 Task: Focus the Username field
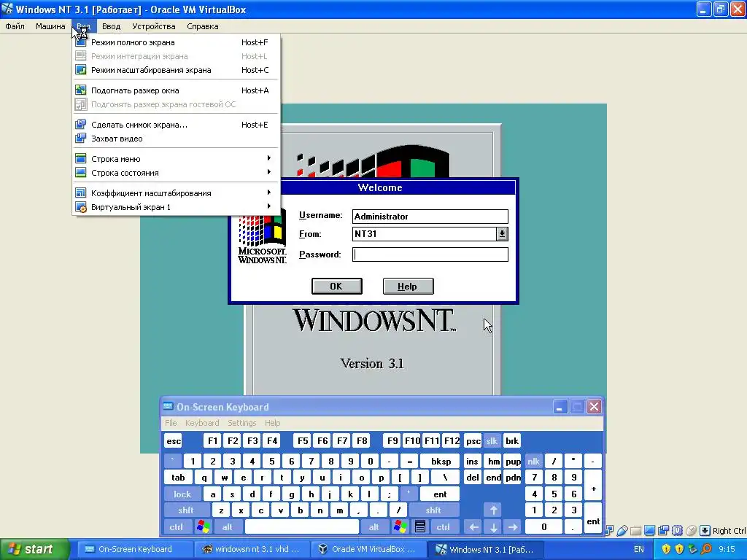430,216
